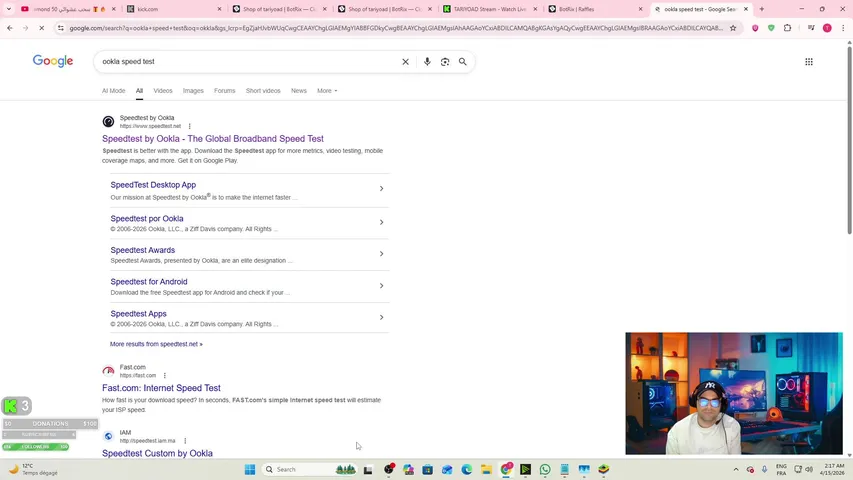Switch to AI Mode tab
Image resolution: width=853 pixels, height=480 pixels.
point(113,91)
